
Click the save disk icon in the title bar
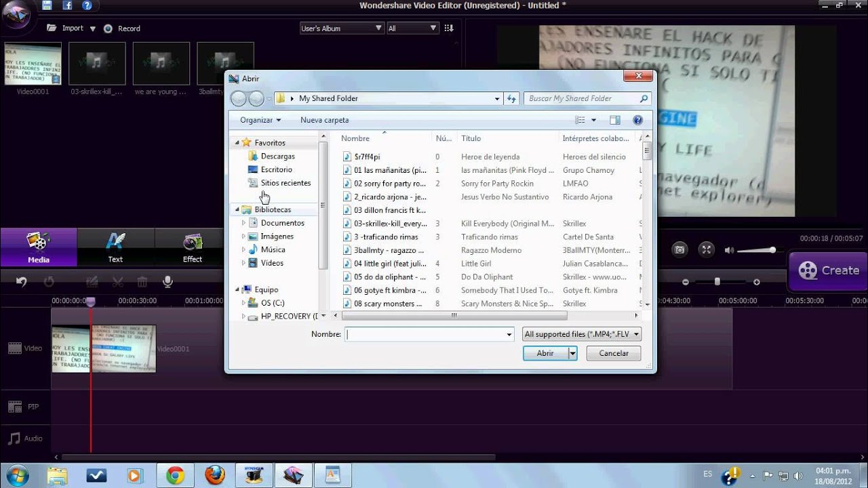coord(47,5)
